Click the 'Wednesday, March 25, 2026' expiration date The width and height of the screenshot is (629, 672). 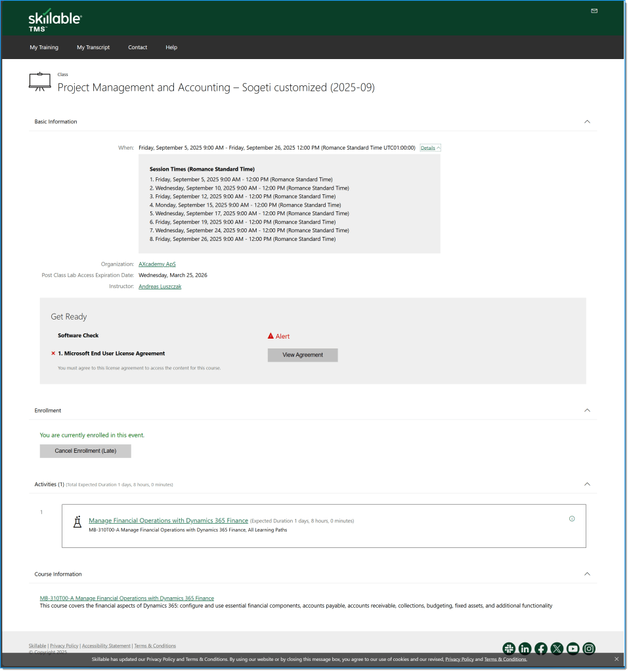[173, 275]
